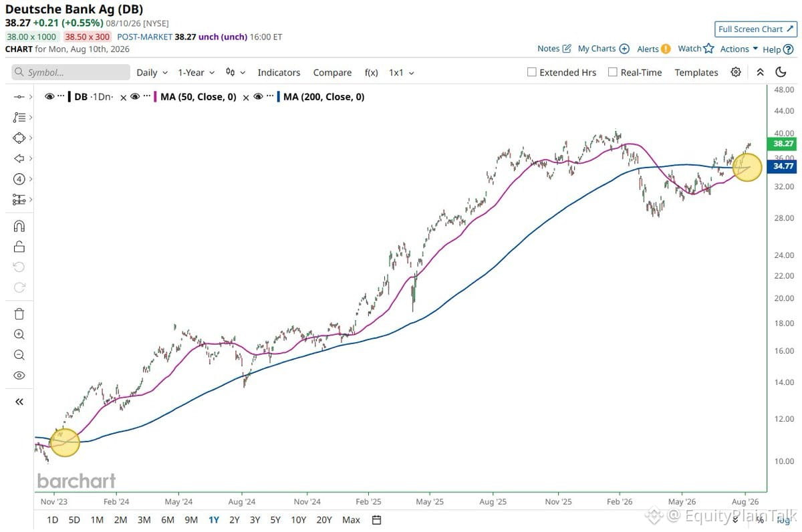Open the arrow annotation tool group
Viewport: 802px width, 532px height.
click(x=19, y=158)
